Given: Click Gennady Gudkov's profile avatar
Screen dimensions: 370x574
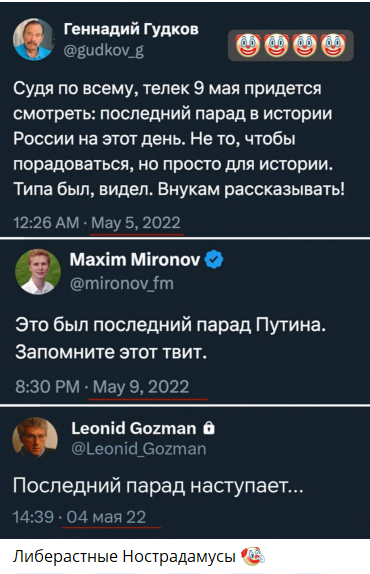Looking at the screenshot, I should pyautogui.click(x=34, y=39).
